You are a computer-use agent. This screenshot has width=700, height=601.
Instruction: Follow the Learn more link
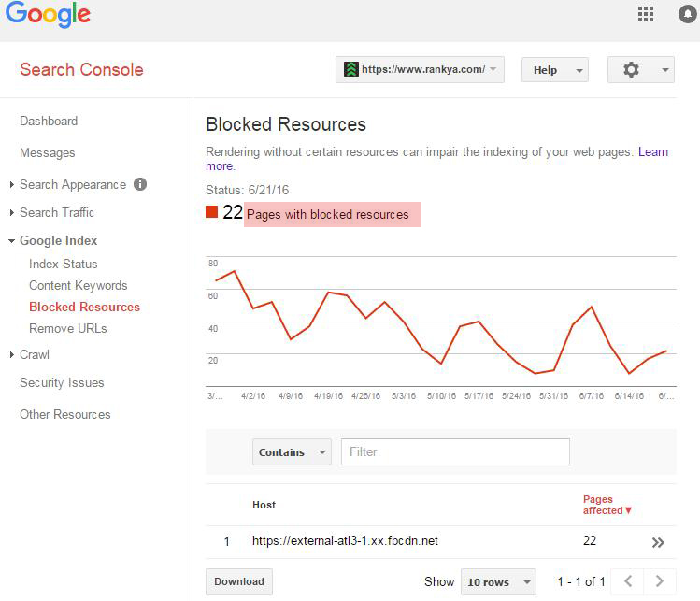pos(652,152)
